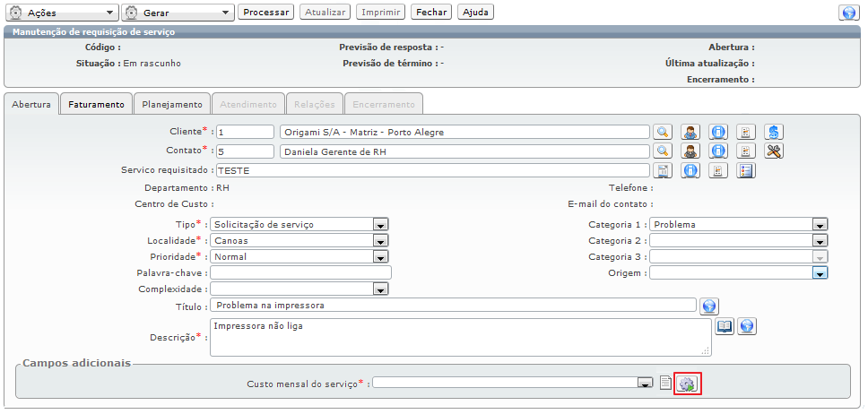Open the Categoria 1 dropdown
Viewport: 868px width, 414px height.
819,225
